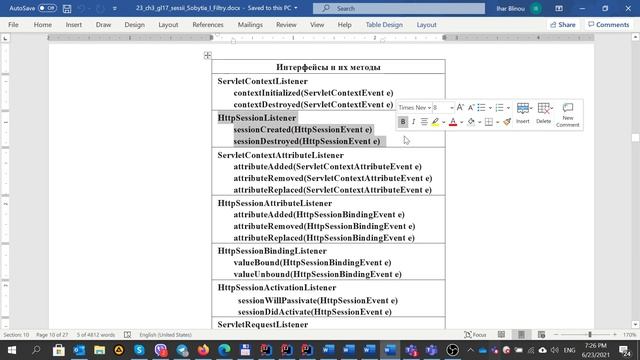
Task: Click the tab selector at ruler corner
Action: click(5, 38)
